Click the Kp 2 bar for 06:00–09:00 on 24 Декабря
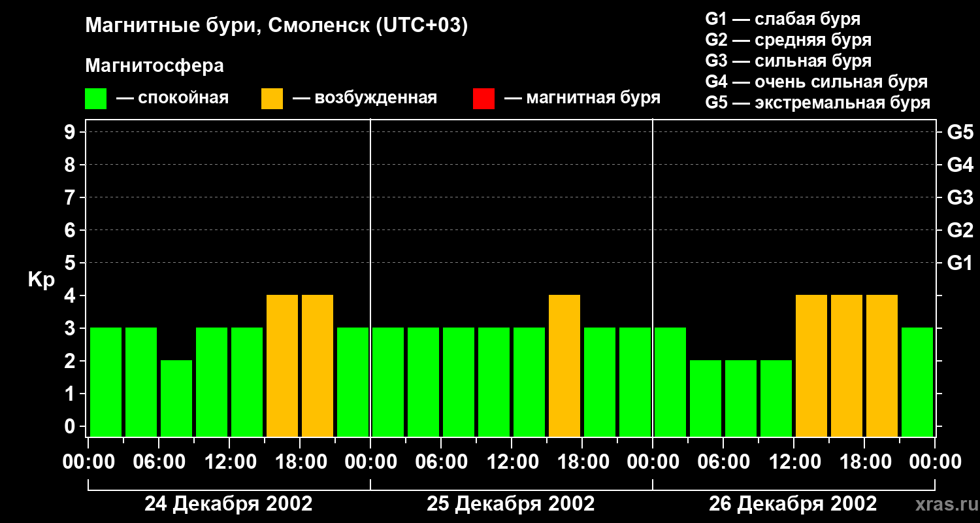 [176, 398]
